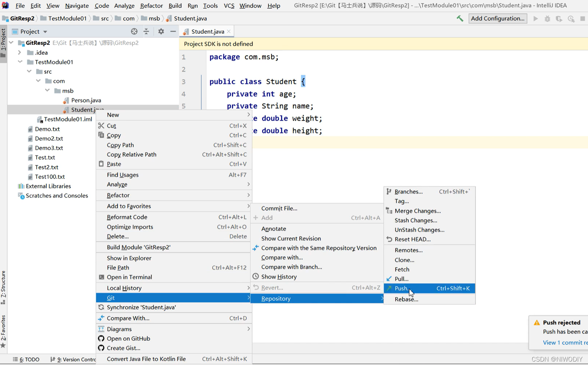The width and height of the screenshot is (588, 365).
Task: Click the Pull arrow icon
Action: 389,279
